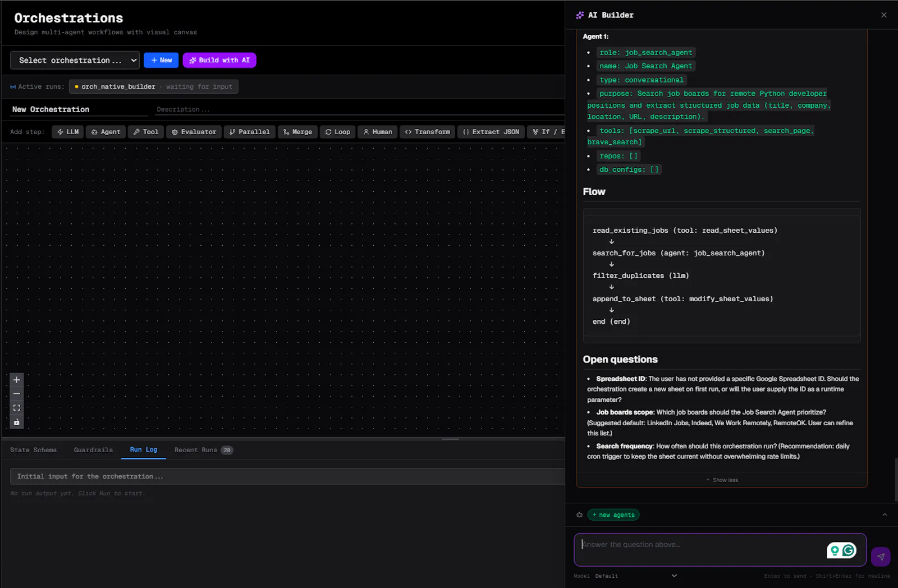
Task: Add an Agent step
Action: coord(106,132)
